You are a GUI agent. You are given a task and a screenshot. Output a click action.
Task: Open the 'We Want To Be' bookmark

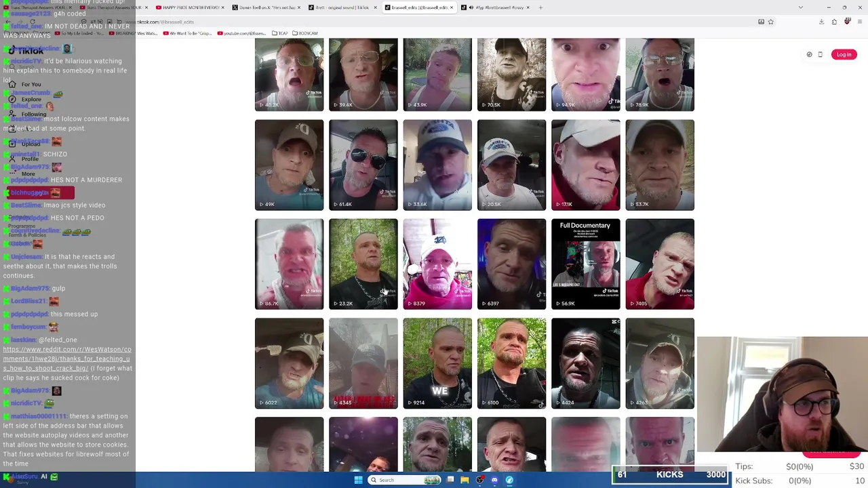click(x=187, y=33)
